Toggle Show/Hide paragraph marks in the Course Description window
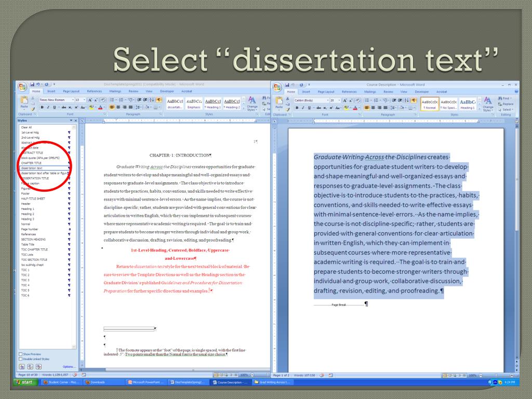Image resolution: width=532 pixels, height=399 pixels. pos(414,100)
